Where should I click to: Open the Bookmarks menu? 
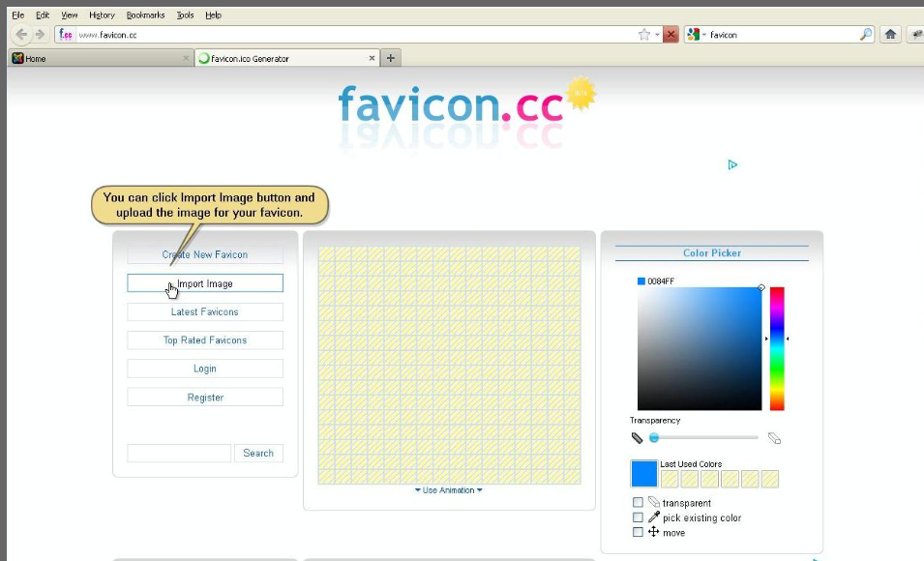pos(145,15)
